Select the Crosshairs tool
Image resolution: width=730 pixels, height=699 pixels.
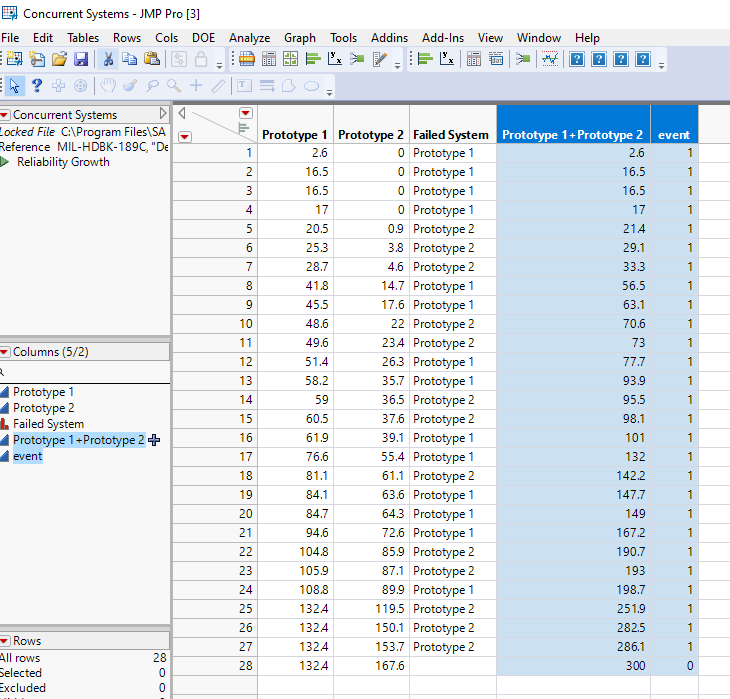[196, 86]
